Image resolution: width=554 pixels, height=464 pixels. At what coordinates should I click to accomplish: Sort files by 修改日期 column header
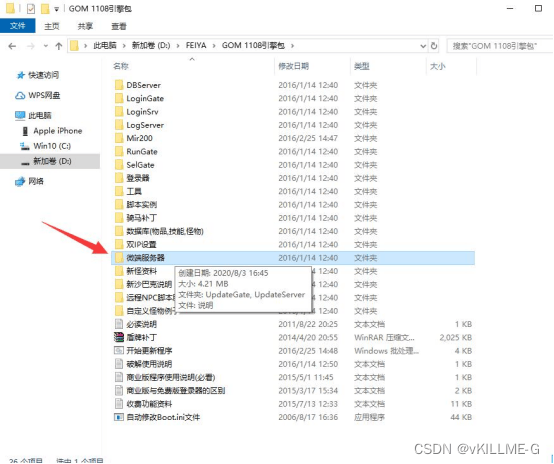(294, 66)
